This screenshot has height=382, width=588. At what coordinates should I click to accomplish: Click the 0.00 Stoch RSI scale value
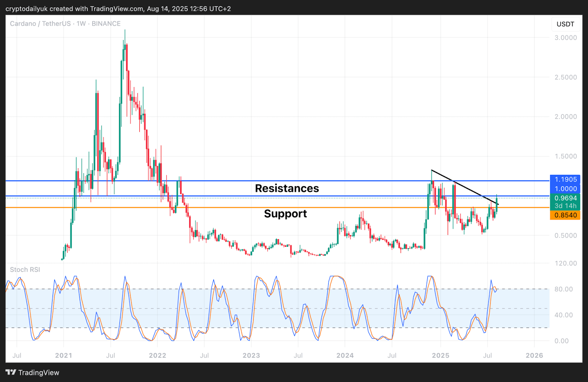pyautogui.click(x=562, y=341)
